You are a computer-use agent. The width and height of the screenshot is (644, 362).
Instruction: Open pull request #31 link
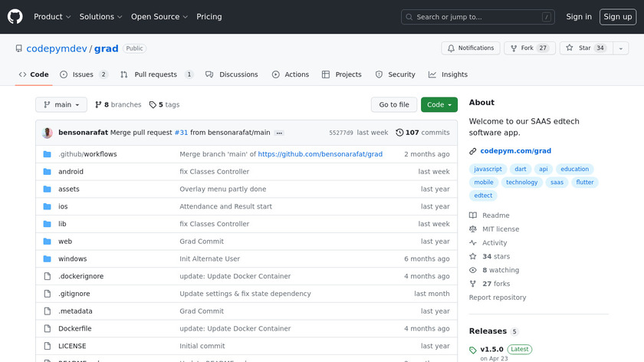pos(181,133)
